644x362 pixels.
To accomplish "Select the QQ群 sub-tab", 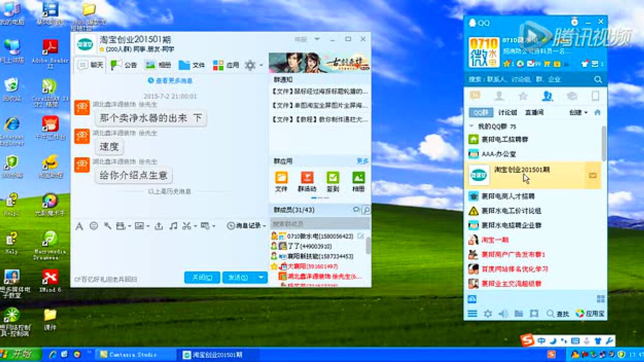I will [x=481, y=113].
